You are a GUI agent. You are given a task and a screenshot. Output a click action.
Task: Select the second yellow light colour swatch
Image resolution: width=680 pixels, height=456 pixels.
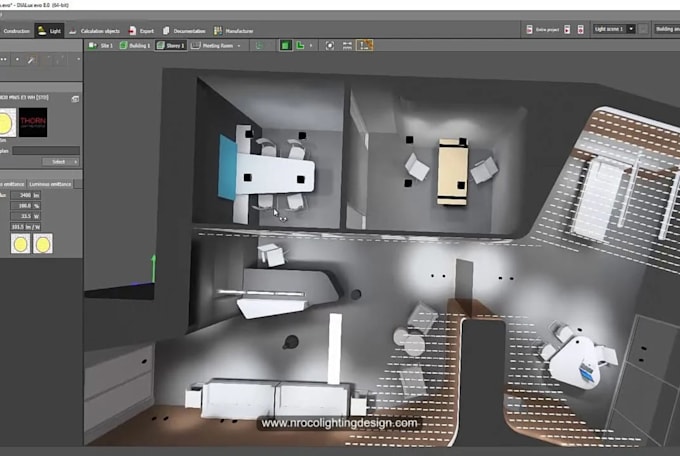[42, 244]
